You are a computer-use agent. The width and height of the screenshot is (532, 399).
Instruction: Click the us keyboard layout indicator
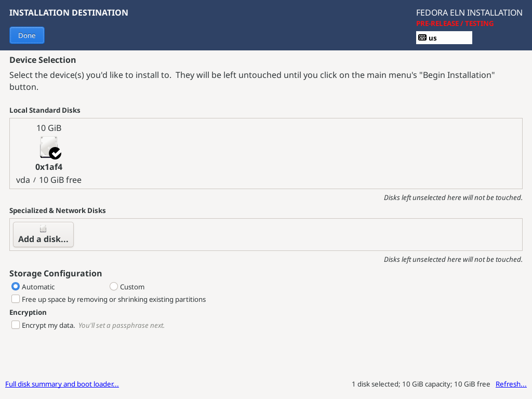pos(444,37)
